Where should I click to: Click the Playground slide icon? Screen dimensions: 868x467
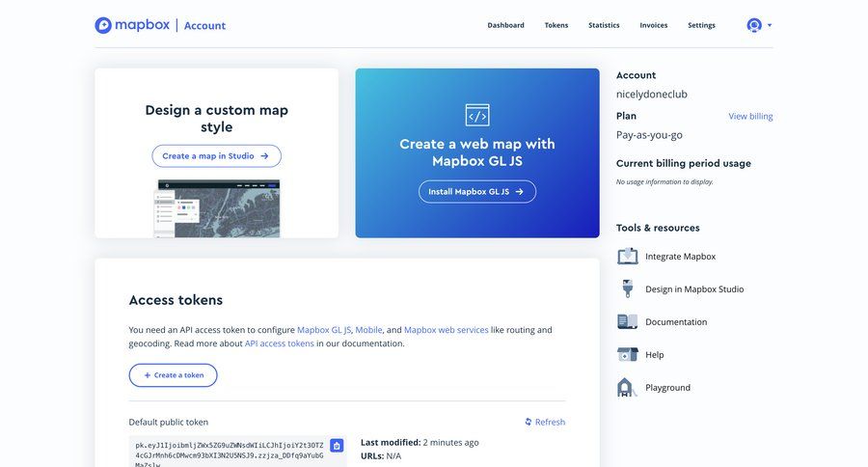[x=626, y=387]
